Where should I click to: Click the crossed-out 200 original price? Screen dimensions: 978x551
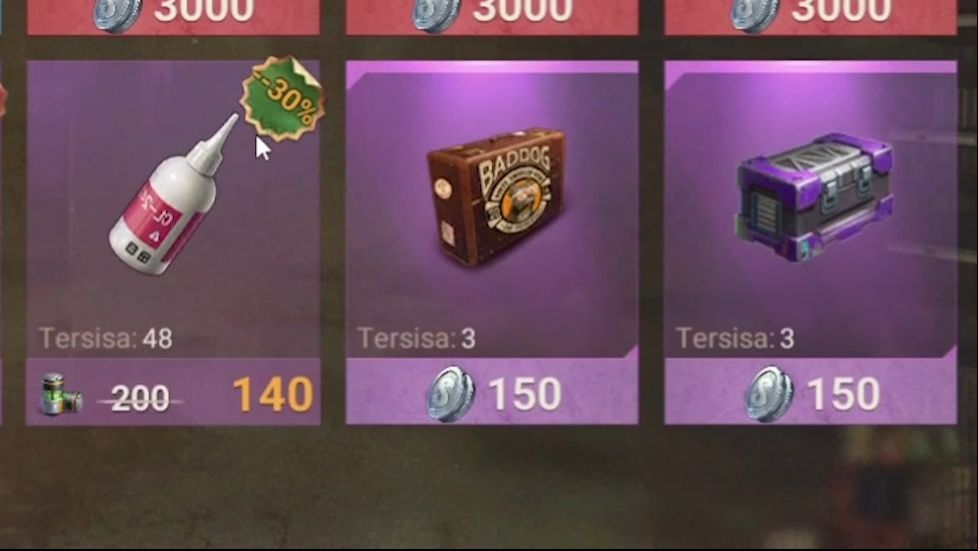point(140,398)
